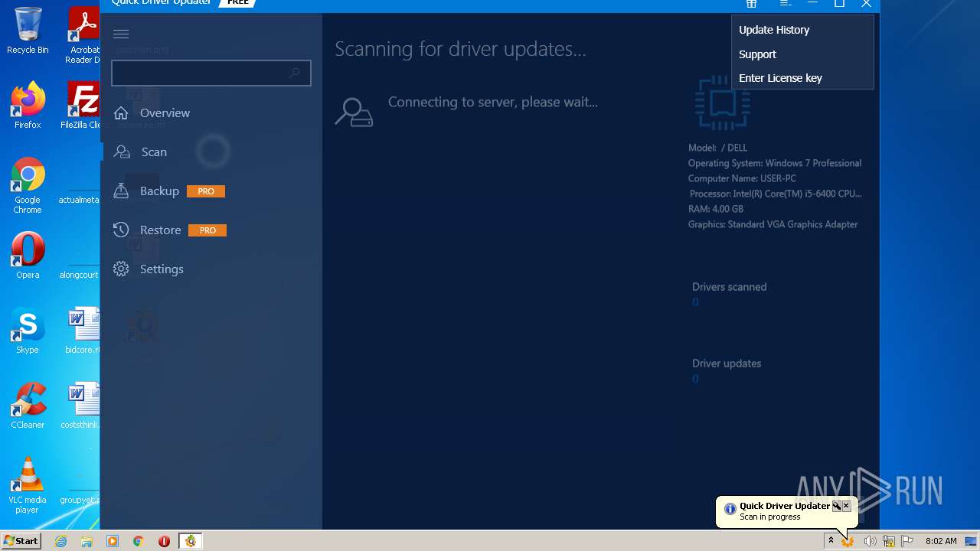980x551 pixels.
Task: Open Chrome from the taskbar
Action: click(x=139, y=541)
